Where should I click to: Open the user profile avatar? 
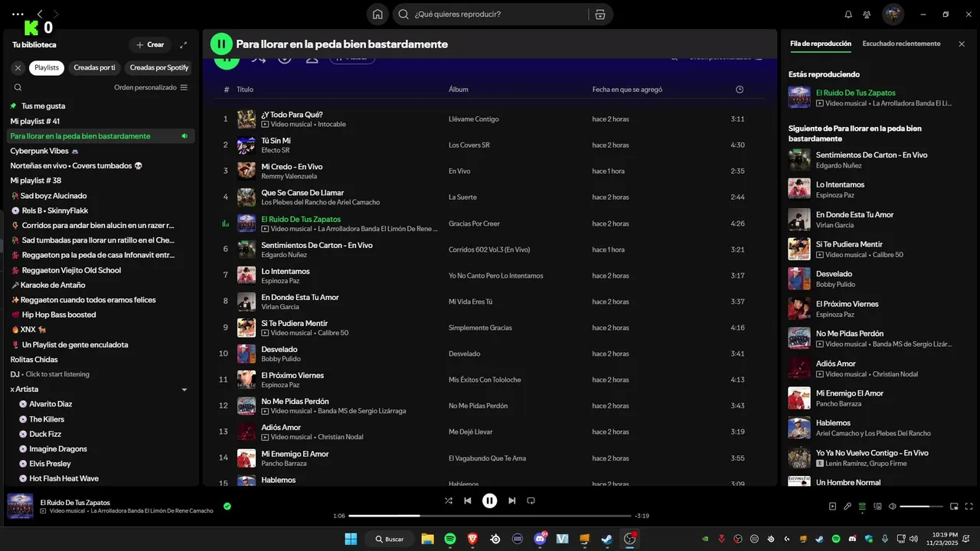[x=893, y=14]
